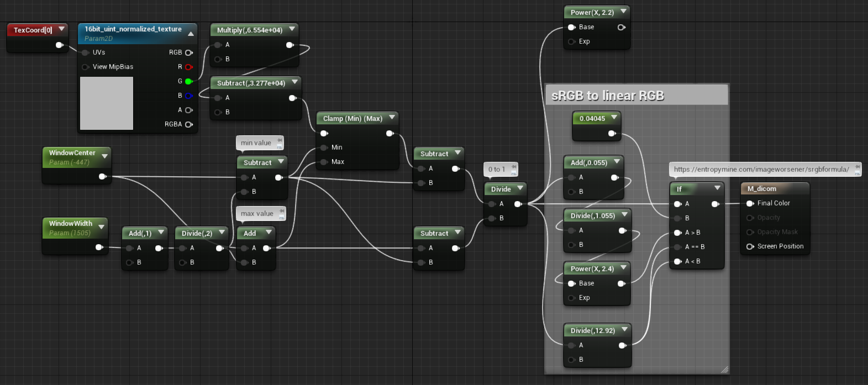
Task: Click the A == B input pin on If node
Action: [677, 247]
